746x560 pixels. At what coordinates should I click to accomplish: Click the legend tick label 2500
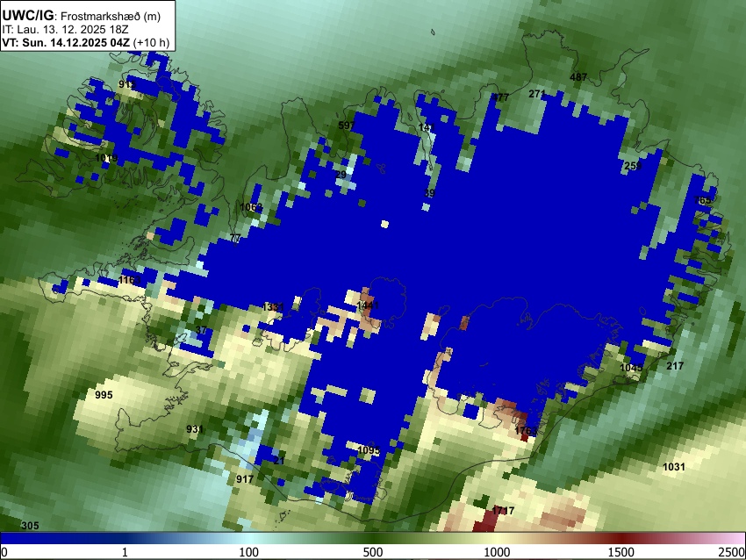732,552
